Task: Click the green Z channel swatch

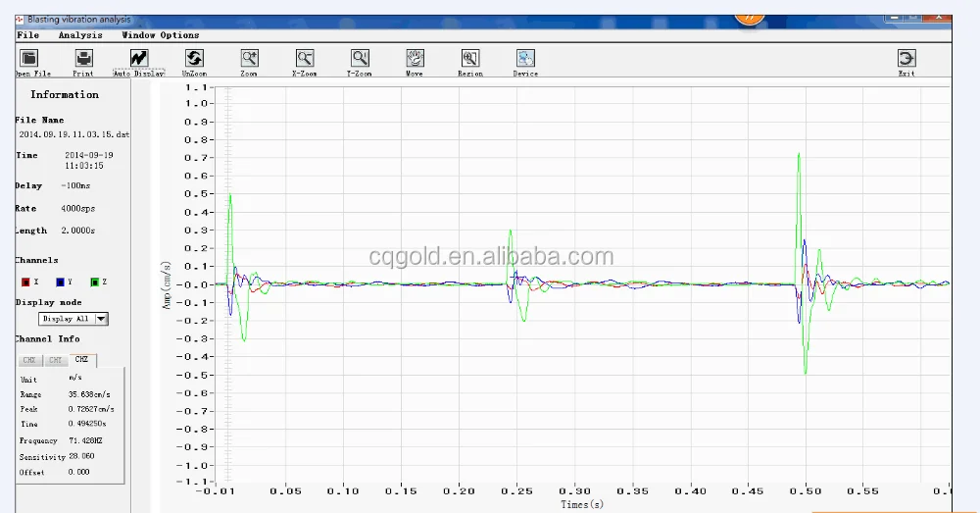Action: pyautogui.click(x=94, y=282)
